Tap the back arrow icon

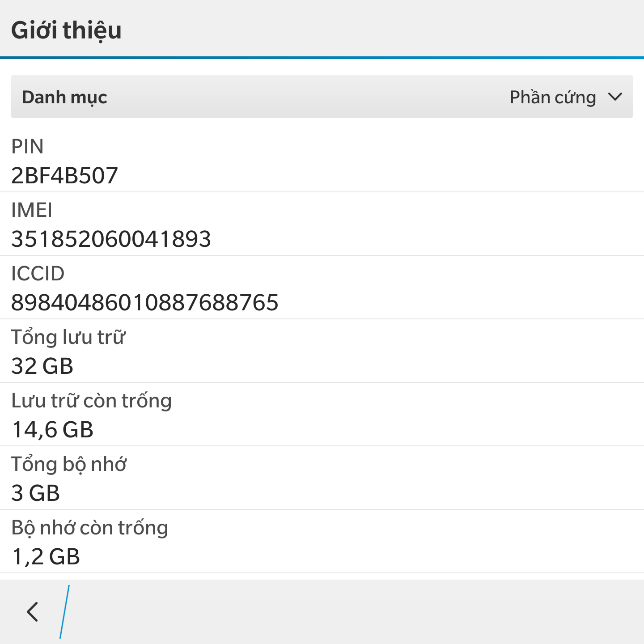click(32, 612)
